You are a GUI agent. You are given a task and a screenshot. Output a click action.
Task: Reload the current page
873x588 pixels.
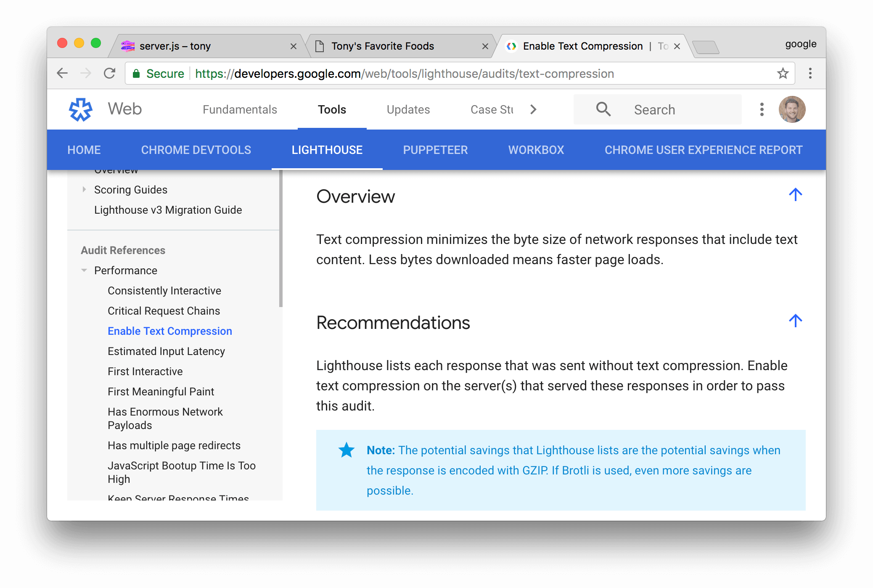[x=110, y=73]
